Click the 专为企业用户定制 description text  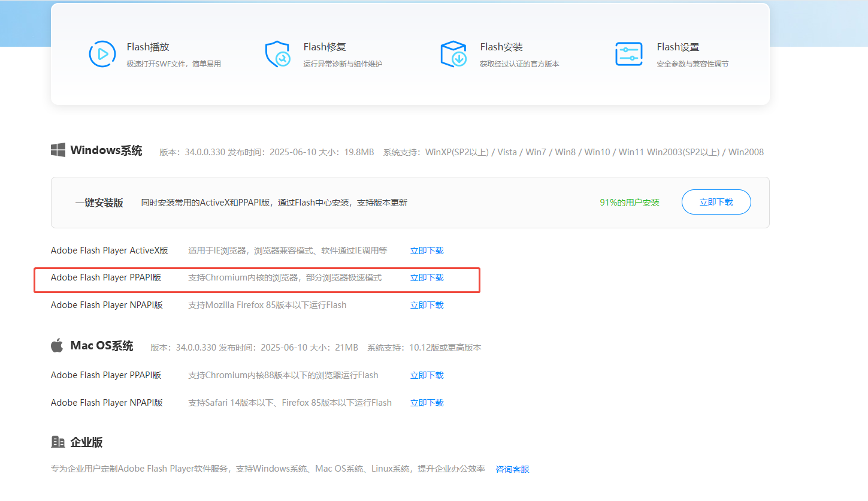[x=268, y=469]
